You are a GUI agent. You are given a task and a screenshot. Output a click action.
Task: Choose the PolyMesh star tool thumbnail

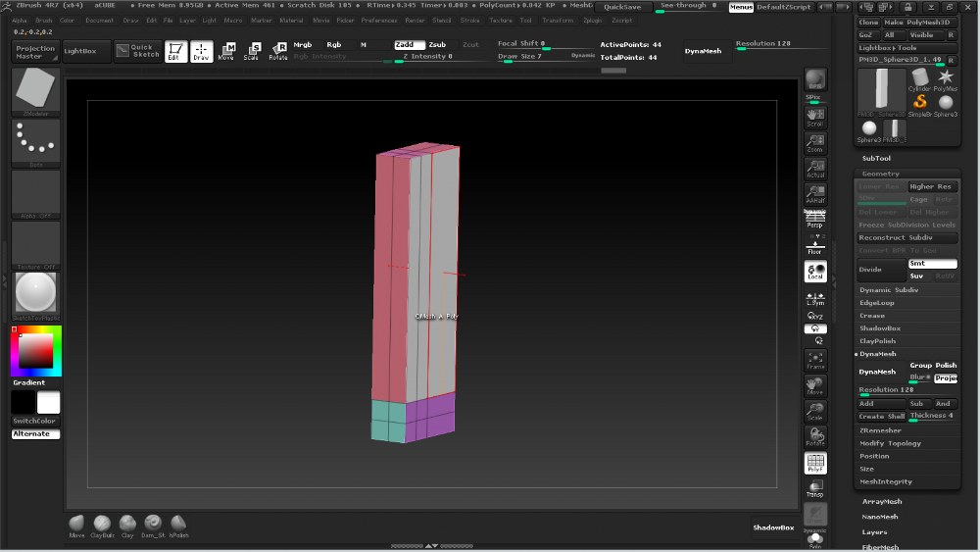point(945,80)
